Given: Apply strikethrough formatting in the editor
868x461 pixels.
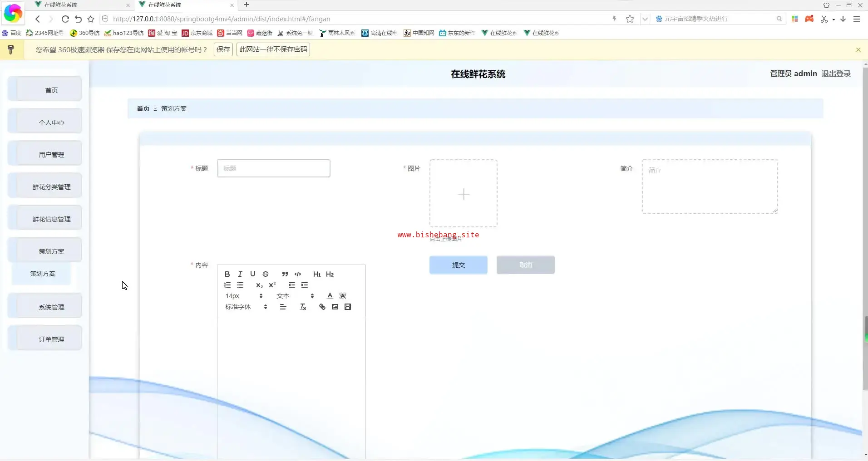Looking at the screenshot, I should point(266,274).
